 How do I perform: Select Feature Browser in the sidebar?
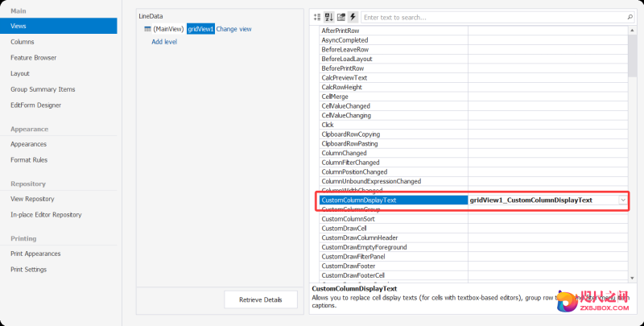tap(34, 58)
